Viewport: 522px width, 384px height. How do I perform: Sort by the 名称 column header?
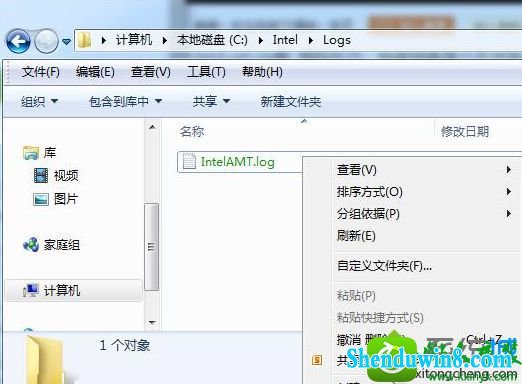pos(192,131)
